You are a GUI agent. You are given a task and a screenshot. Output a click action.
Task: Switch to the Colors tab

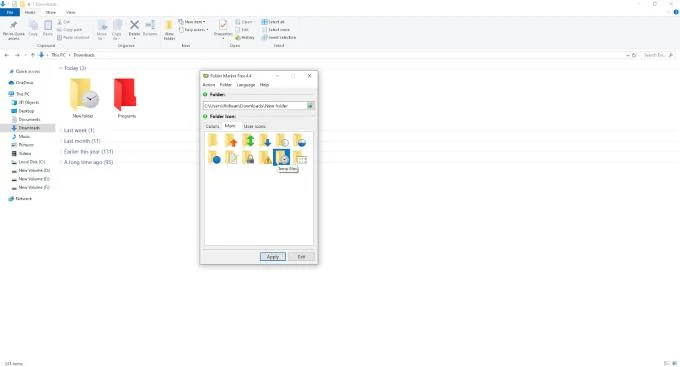[212, 126]
